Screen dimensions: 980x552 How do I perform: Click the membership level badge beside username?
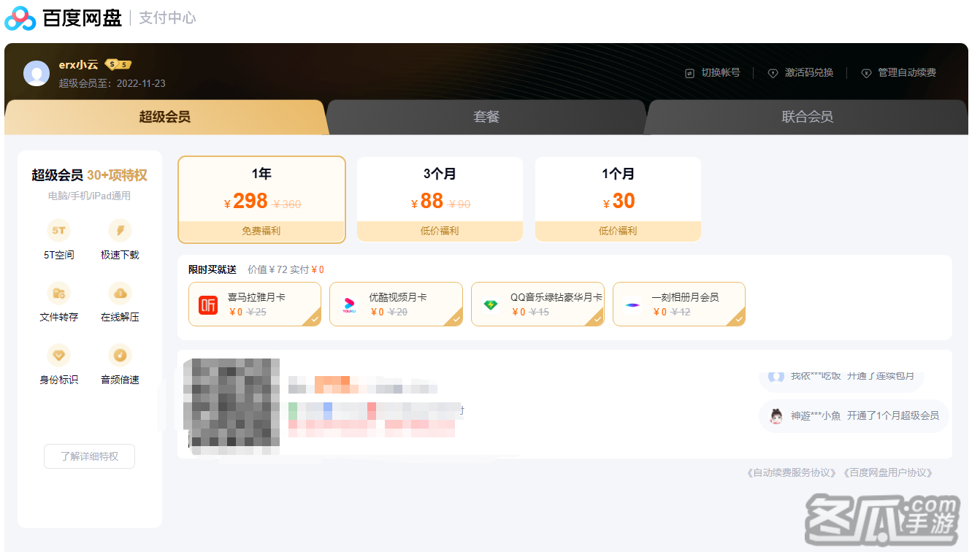118,64
